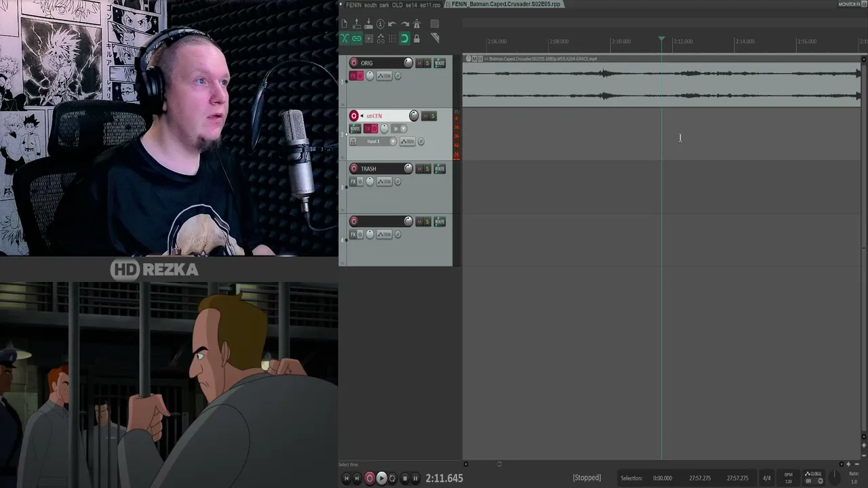Solo the TRASH track
Viewport: 868px width, 488px height.
tap(427, 169)
